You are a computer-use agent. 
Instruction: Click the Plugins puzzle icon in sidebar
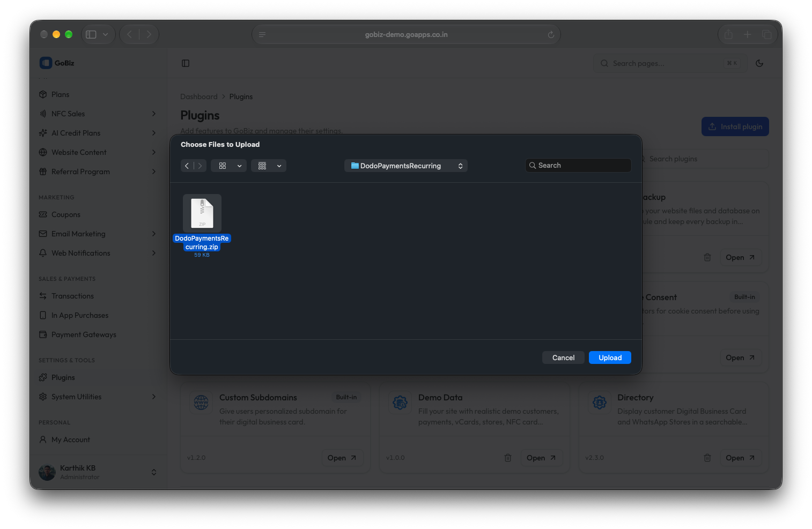(43, 377)
